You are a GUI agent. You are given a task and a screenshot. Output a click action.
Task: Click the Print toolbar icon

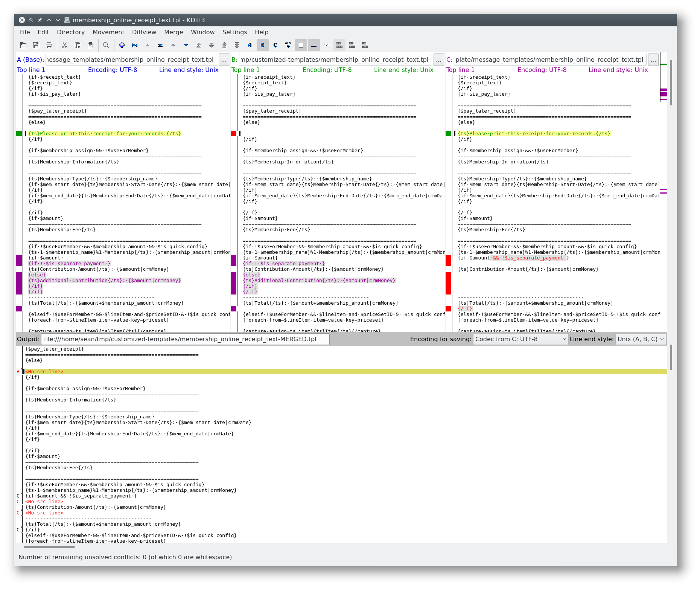(x=49, y=45)
